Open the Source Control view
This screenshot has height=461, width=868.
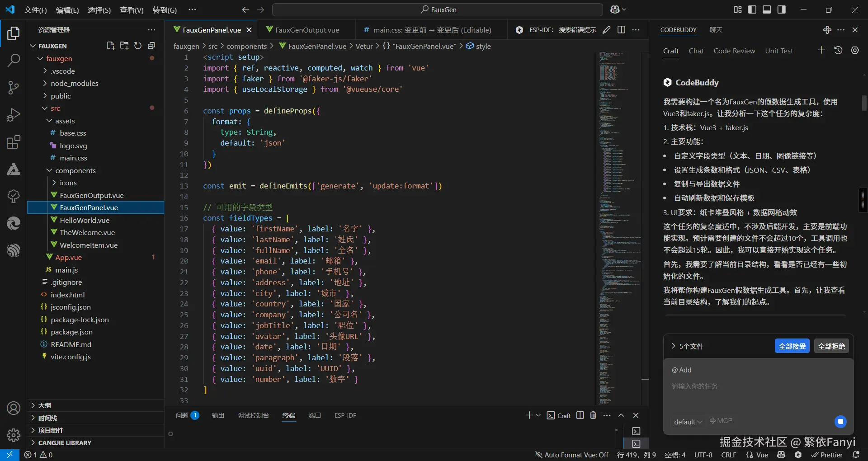coord(14,87)
